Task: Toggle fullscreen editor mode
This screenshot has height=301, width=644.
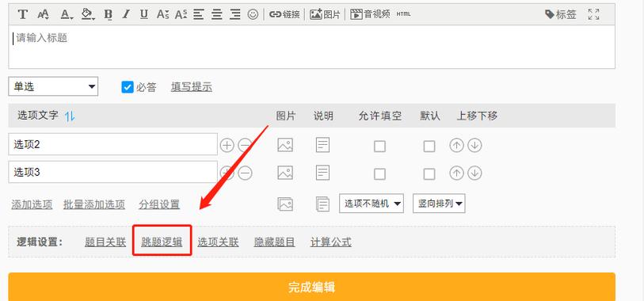Action: pos(593,14)
